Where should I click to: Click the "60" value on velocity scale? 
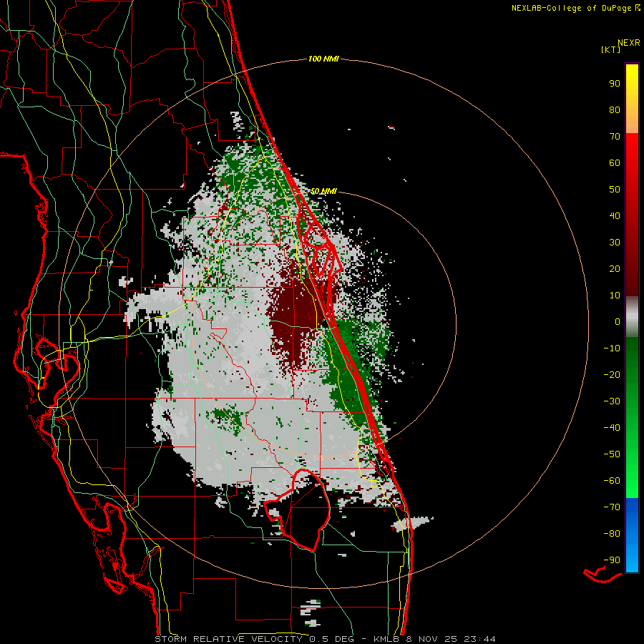pos(615,162)
